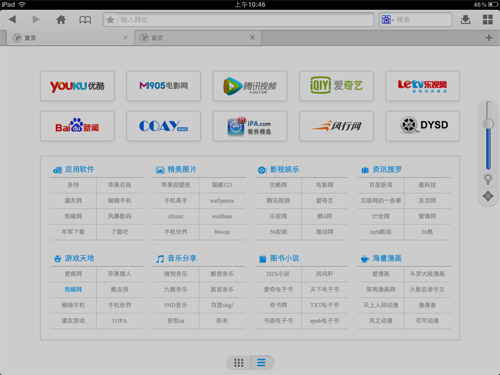Click the 图书小说 book icon

263,259
